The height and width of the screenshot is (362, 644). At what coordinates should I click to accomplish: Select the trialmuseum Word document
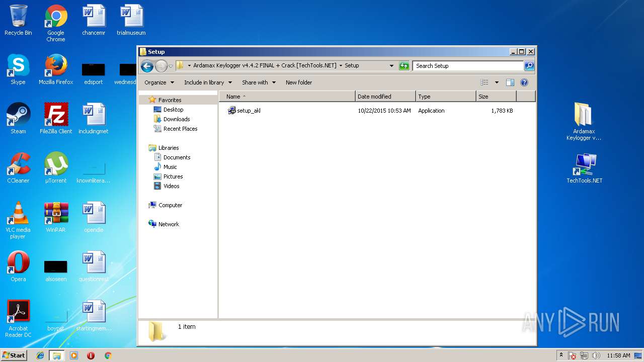[x=131, y=20]
